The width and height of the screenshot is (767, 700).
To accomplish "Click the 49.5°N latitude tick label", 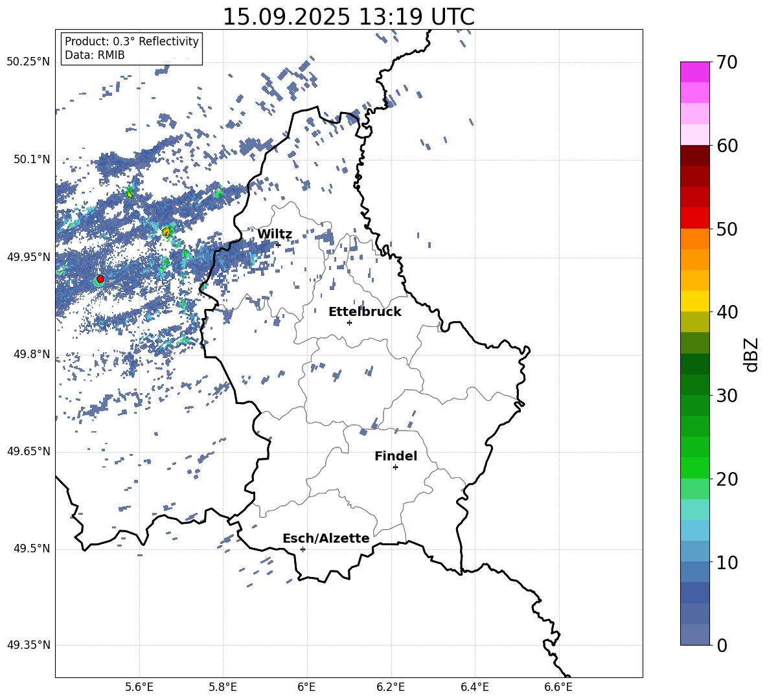I will [x=31, y=548].
